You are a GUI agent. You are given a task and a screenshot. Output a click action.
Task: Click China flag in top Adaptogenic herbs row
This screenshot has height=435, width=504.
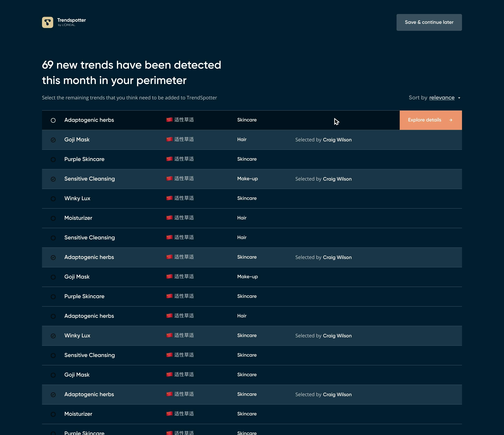(169, 120)
